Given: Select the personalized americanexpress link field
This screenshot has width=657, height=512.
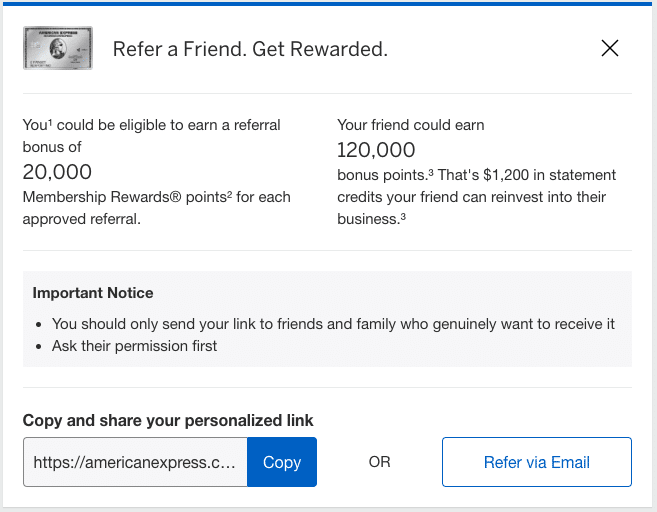Looking at the screenshot, I should tap(135, 462).
